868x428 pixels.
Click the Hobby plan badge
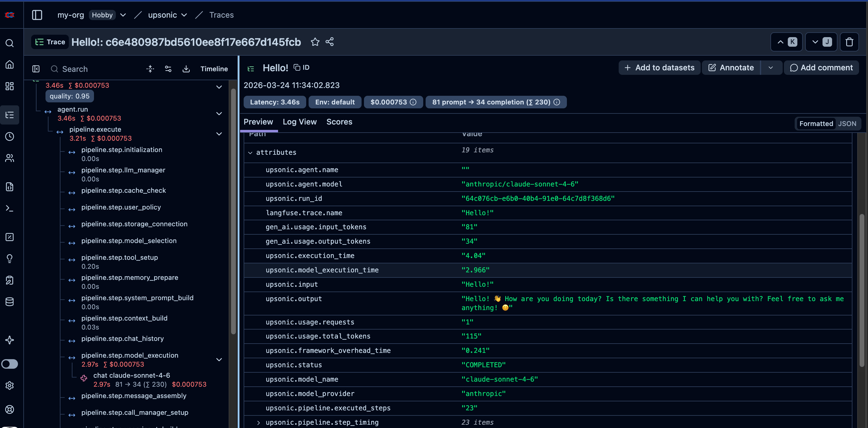tap(102, 15)
